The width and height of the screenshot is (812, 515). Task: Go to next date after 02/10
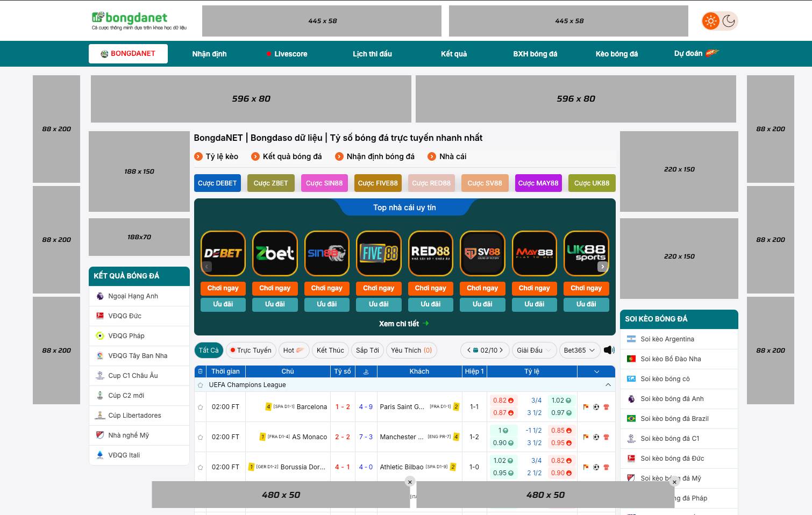click(x=501, y=350)
